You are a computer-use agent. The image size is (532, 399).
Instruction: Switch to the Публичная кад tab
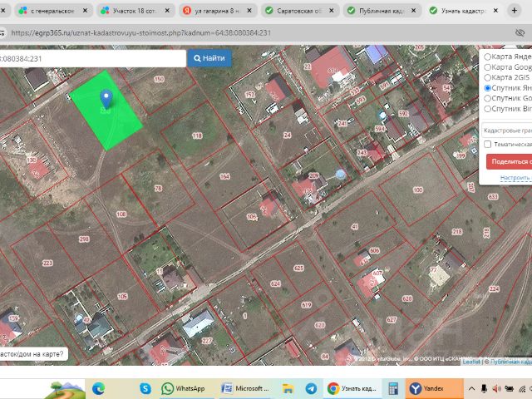tap(382, 11)
